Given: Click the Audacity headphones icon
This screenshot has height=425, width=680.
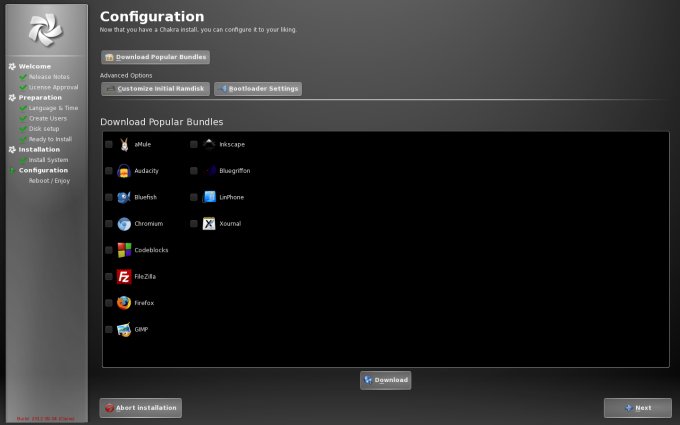Looking at the screenshot, I should (124, 171).
